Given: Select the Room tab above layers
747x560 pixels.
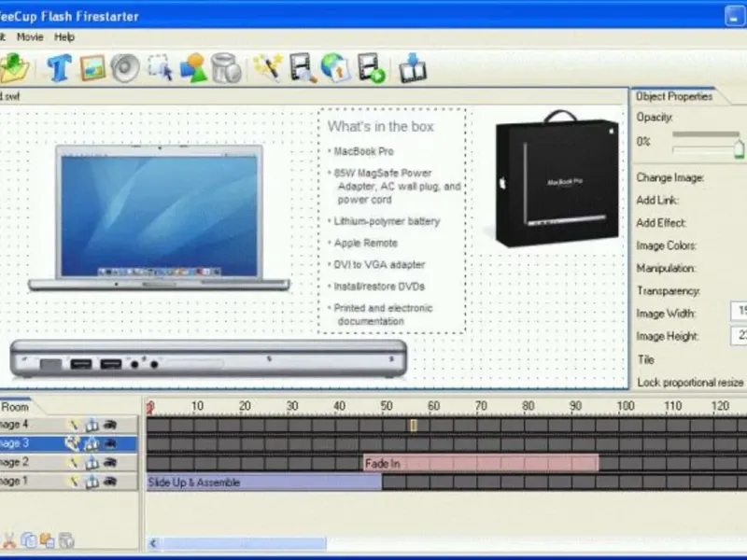Looking at the screenshot, I should point(15,407).
